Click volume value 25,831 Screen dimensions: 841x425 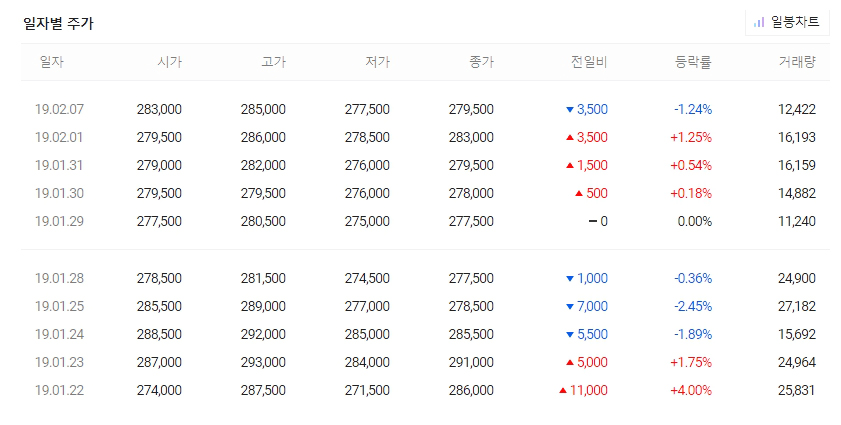[x=797, y=390]
